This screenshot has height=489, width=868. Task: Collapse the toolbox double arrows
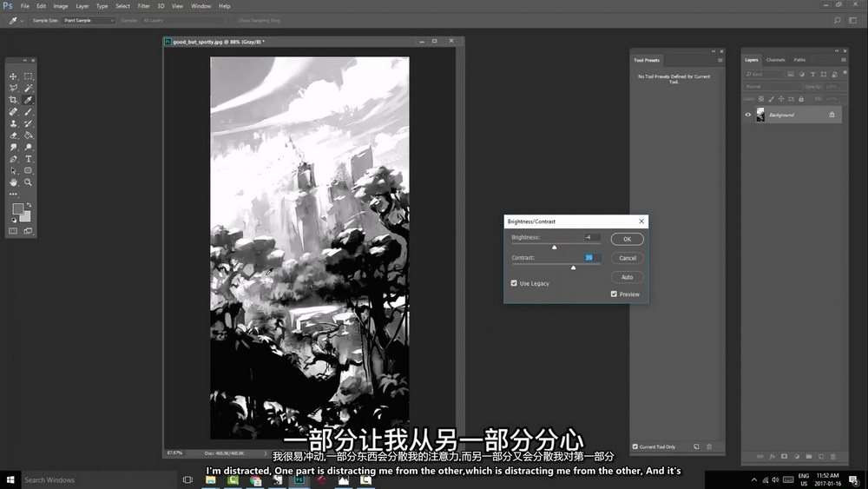(25, 60)
